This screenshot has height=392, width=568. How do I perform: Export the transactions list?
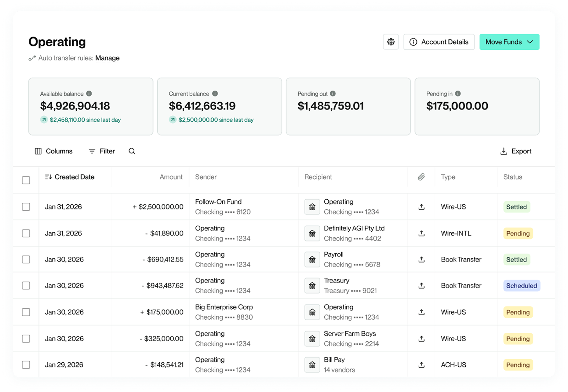[x=516, y=151]
